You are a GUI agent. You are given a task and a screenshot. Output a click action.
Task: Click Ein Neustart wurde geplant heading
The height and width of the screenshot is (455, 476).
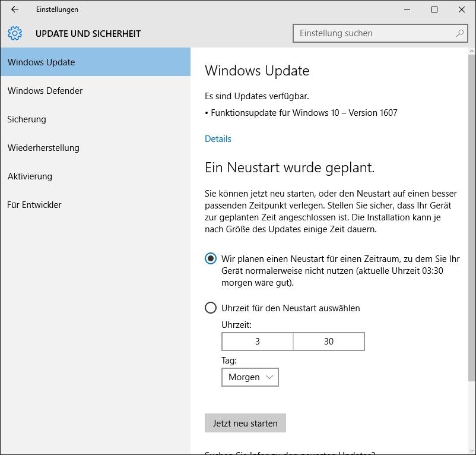290,168
